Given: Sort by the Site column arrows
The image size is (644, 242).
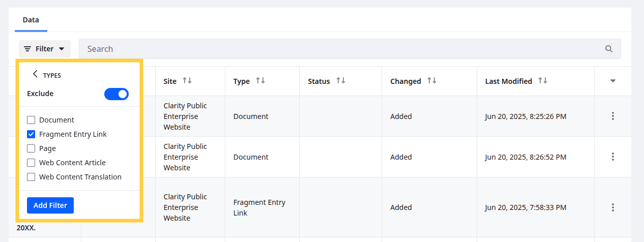Looking at the screenshot, I should click(187, 81).
